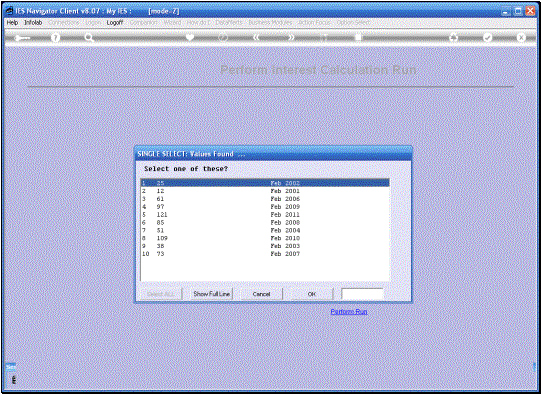
Task: Select row 9 with value 38 Feb 2003
Action: tap(265, 246)
